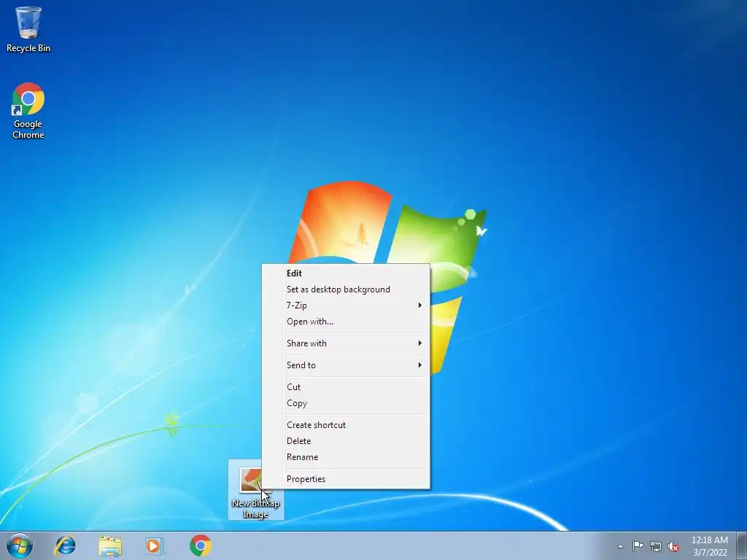The width and height of the screenshot is (747, 560).
Task: Expand the 7-Zip submenu
Action: (346, 306)
